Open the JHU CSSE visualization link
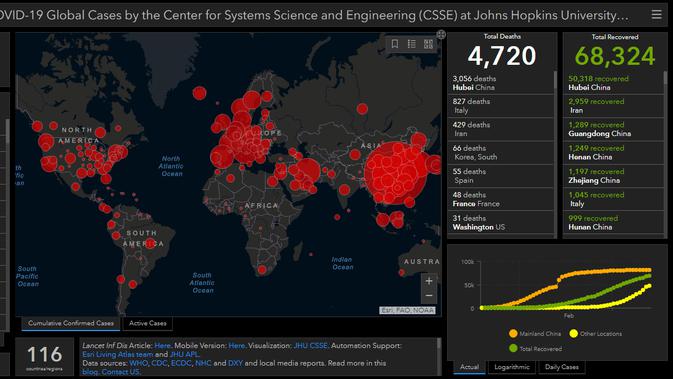The image size is (673, 379). pos(311,346)
